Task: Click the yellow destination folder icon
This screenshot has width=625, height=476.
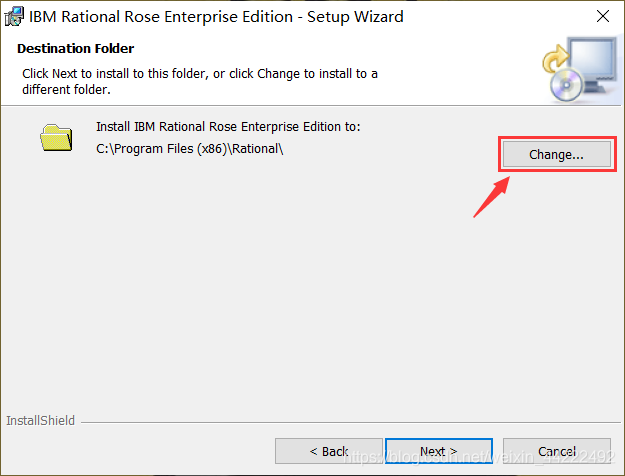Action: (56, 138)
